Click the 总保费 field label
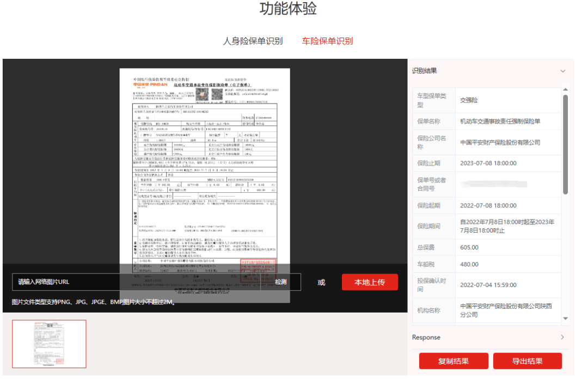This screenshot has height=384, width=588. coord(426,247)
